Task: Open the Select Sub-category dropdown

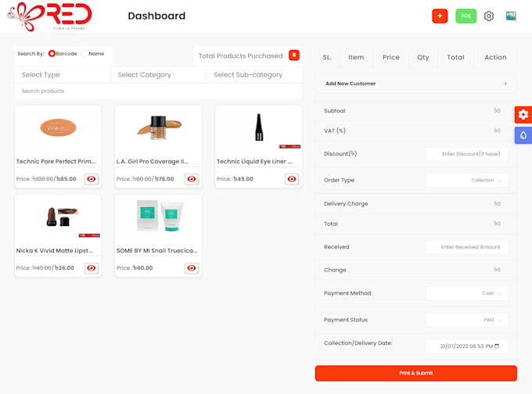Action: pos(254,74)
